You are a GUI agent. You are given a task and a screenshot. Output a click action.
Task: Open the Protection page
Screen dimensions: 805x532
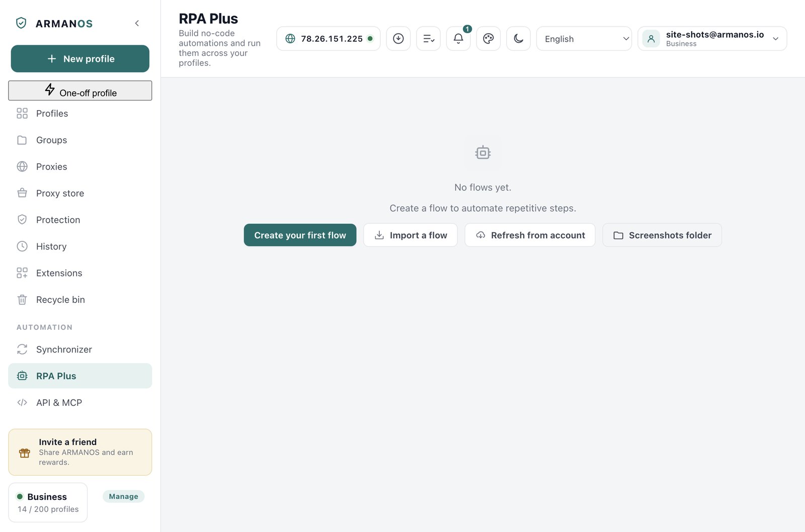click(x=80, y=220)
